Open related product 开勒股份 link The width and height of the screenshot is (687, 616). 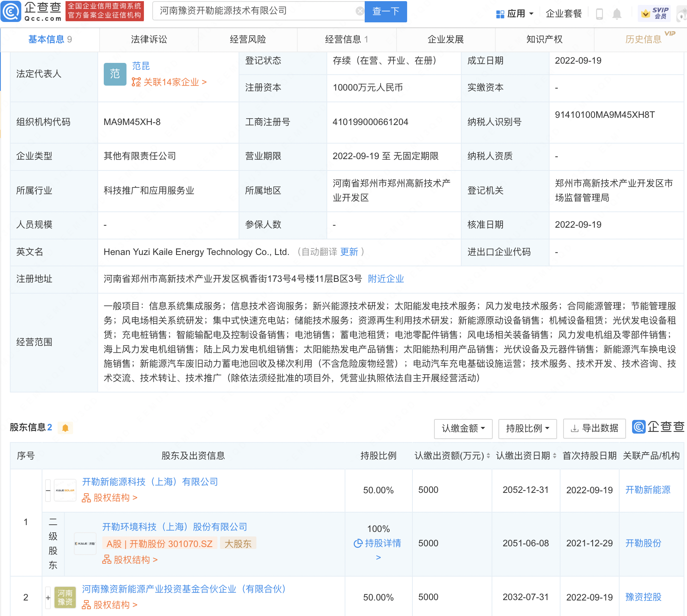(643, 544)
